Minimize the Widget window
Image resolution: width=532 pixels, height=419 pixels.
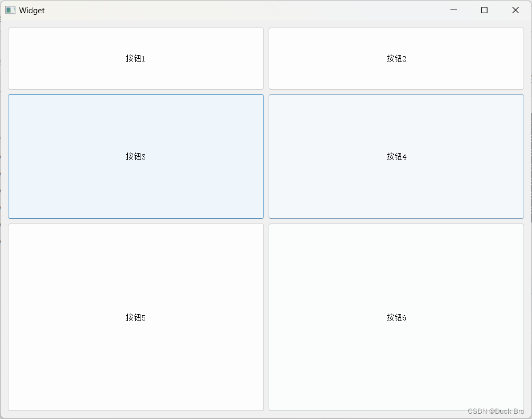453,10
